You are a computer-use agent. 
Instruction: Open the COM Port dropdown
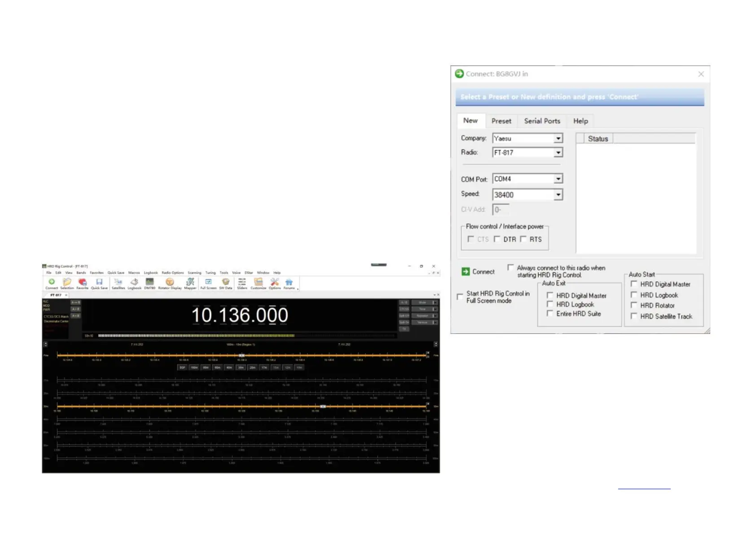(558, 179)
